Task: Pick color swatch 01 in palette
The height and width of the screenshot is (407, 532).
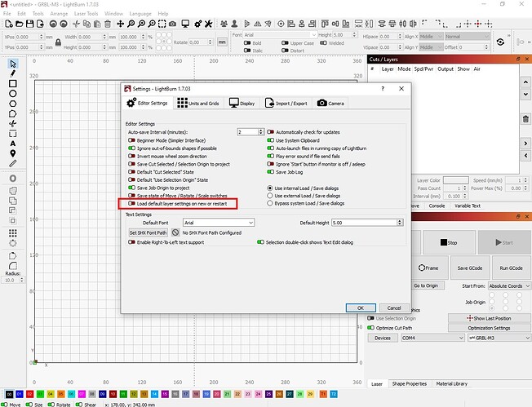Action: (x=20, y=394)
